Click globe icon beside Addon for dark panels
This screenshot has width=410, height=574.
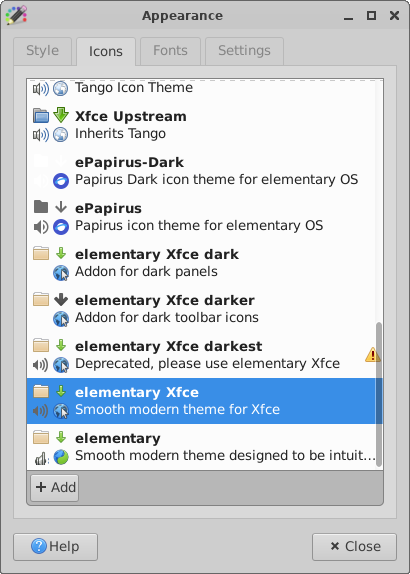point(61,273)
